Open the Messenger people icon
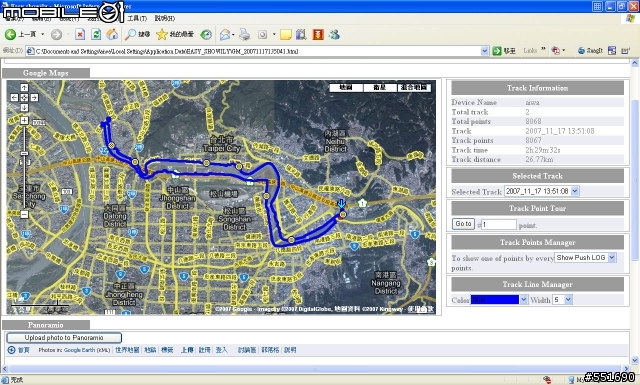 (x=334, y=35)
